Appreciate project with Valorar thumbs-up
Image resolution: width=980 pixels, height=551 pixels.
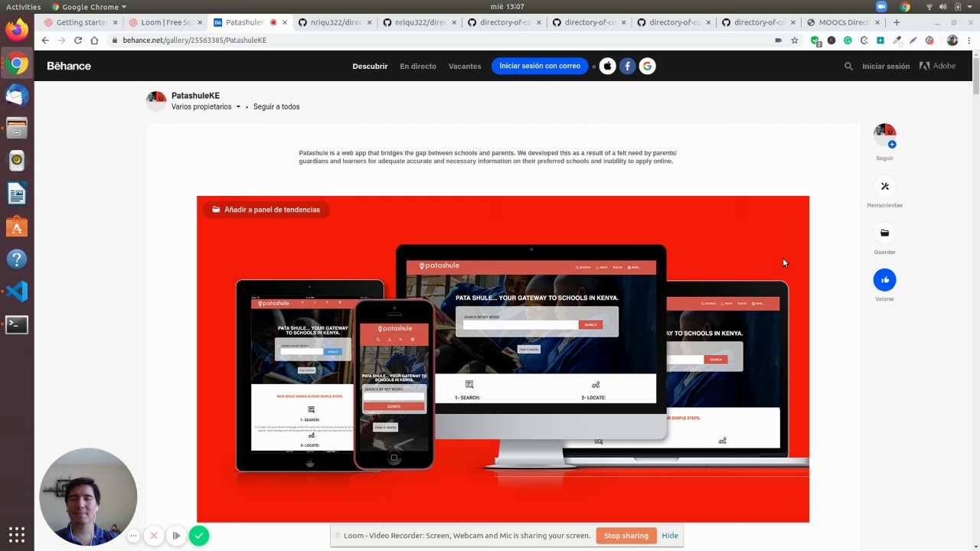(x=884, y=279)
